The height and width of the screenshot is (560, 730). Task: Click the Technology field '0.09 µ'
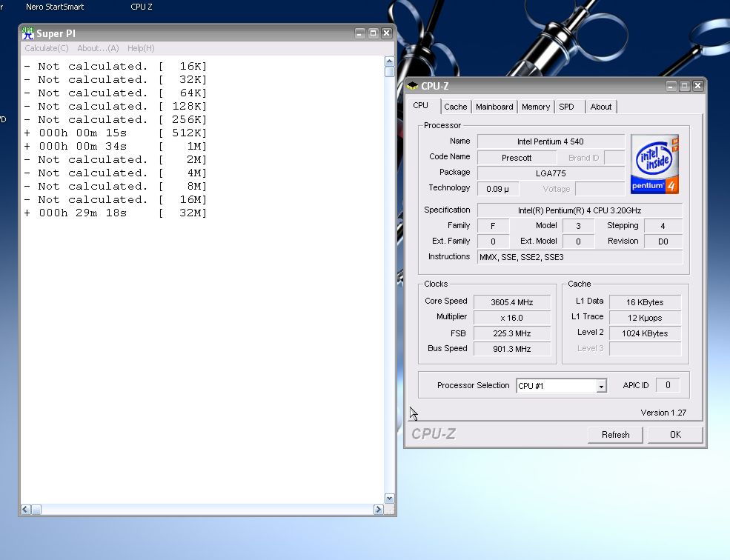point(498,189)
